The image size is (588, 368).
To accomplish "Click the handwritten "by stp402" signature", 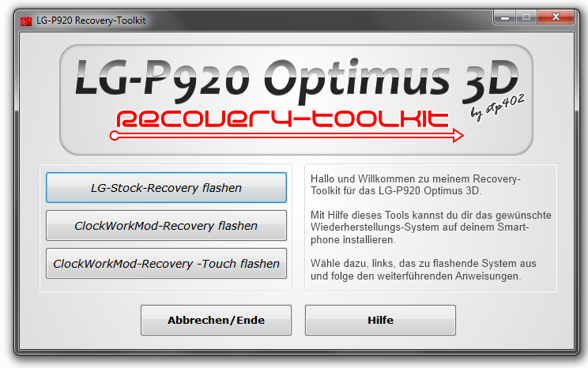I will click(x=498, y=107).
